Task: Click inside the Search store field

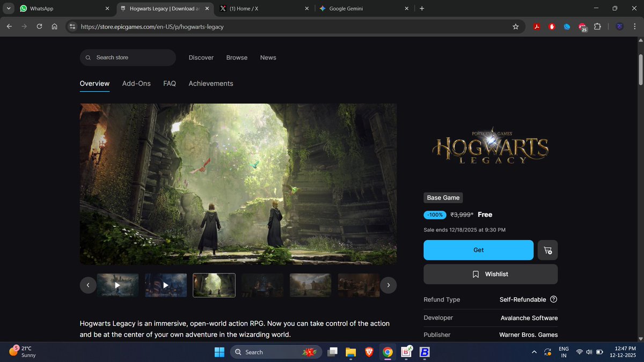Action: 128,57
